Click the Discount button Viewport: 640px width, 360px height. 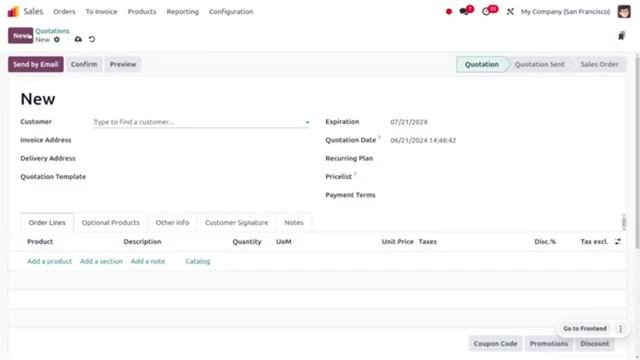[595, 344]
